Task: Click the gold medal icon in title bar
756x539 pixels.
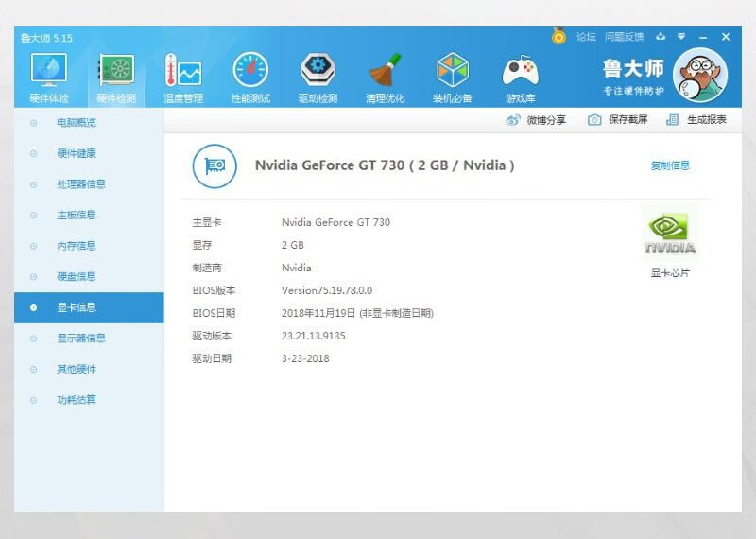Action: pyautogui.click(x=558, y=36)
